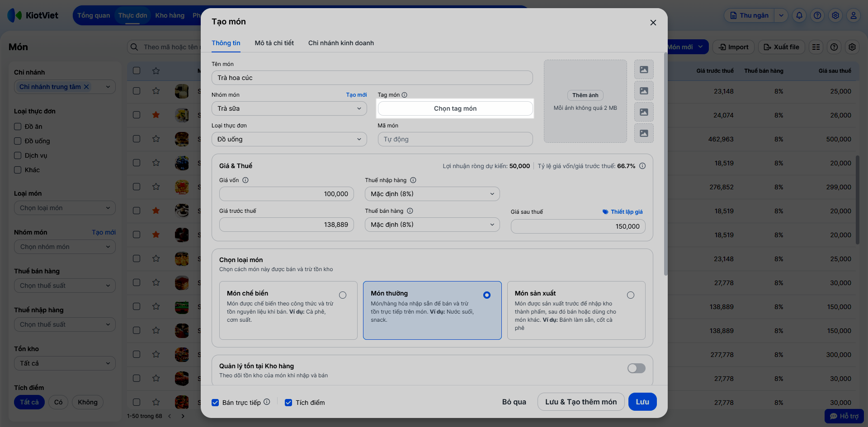This screenshot has width=868, height=427.
Task: Open the settings gear in top bar
Action: [x=835, y=15]
